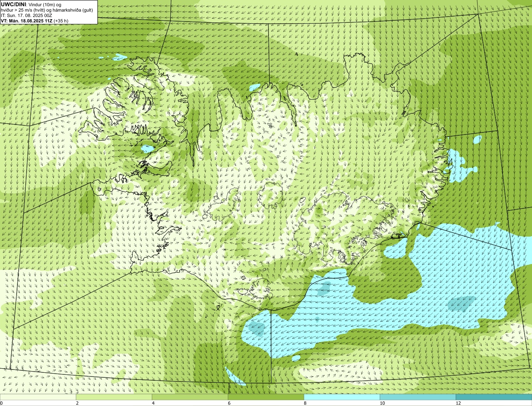
Task: Click the "4" label on the color scale
Action: (153, 403)
